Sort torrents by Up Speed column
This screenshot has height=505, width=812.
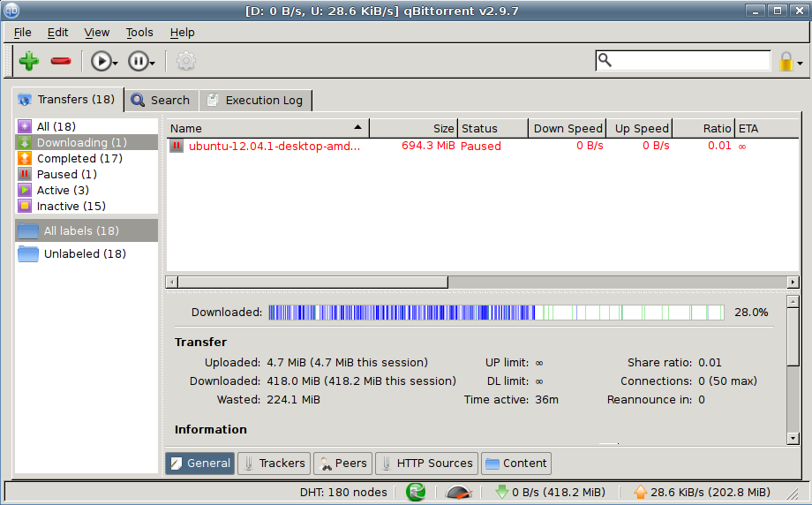point(639,128)
